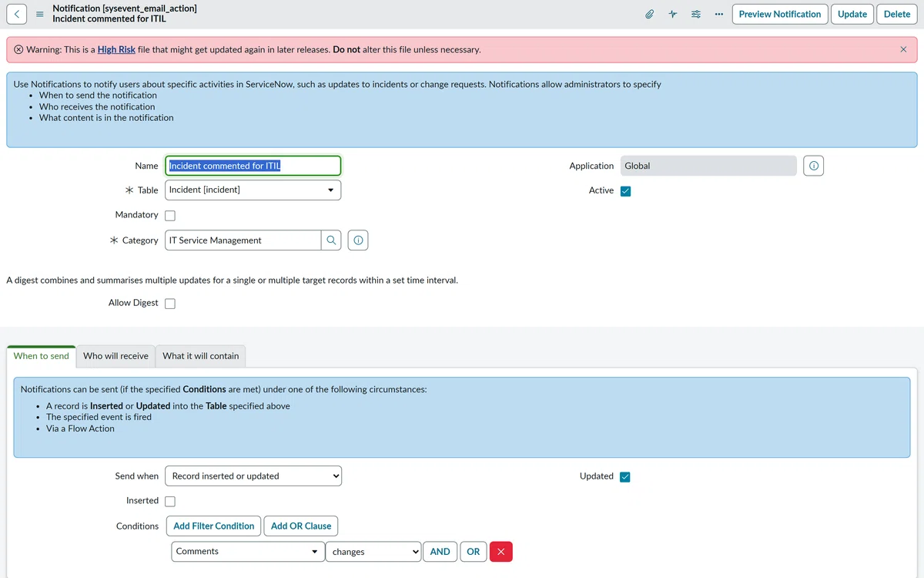
Task: Click the Application info icon
Action: pyautogui.click(x=813, y=166)
